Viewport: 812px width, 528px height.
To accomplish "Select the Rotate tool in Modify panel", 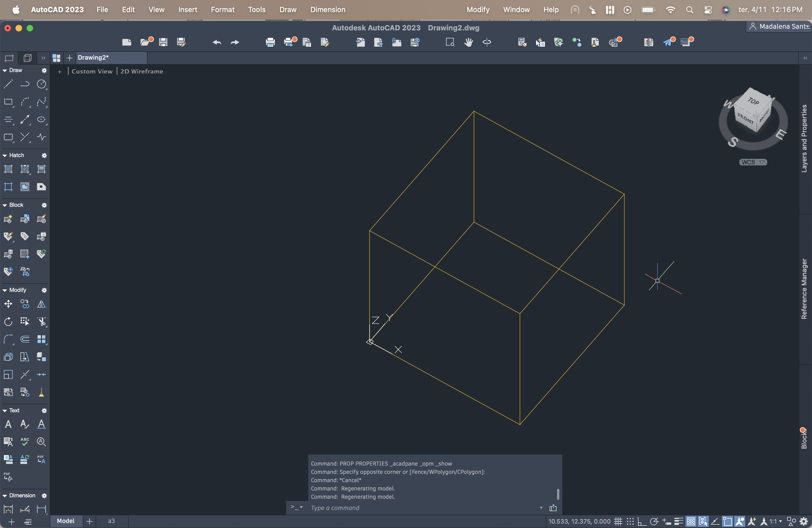I will (8, 321).
